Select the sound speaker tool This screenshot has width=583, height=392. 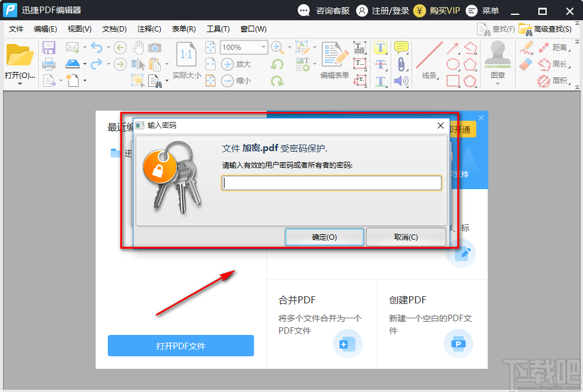401,81
